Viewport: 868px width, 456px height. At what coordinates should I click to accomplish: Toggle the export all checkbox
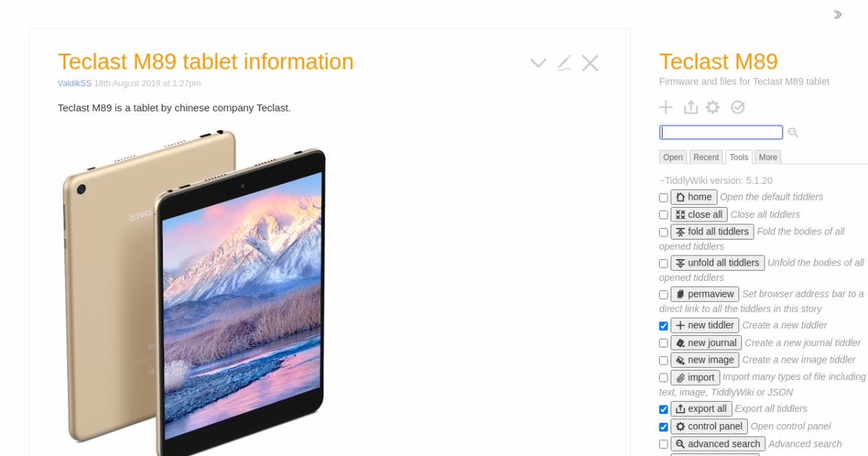(x=663, y=409)
